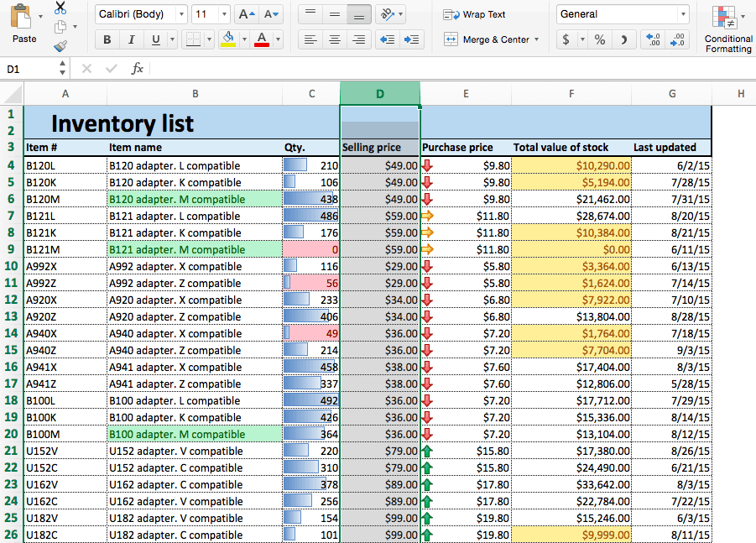The width and height of the screenshot is (756, 543).
Task: Center align text horizontally
Action: tap(334, 39)
